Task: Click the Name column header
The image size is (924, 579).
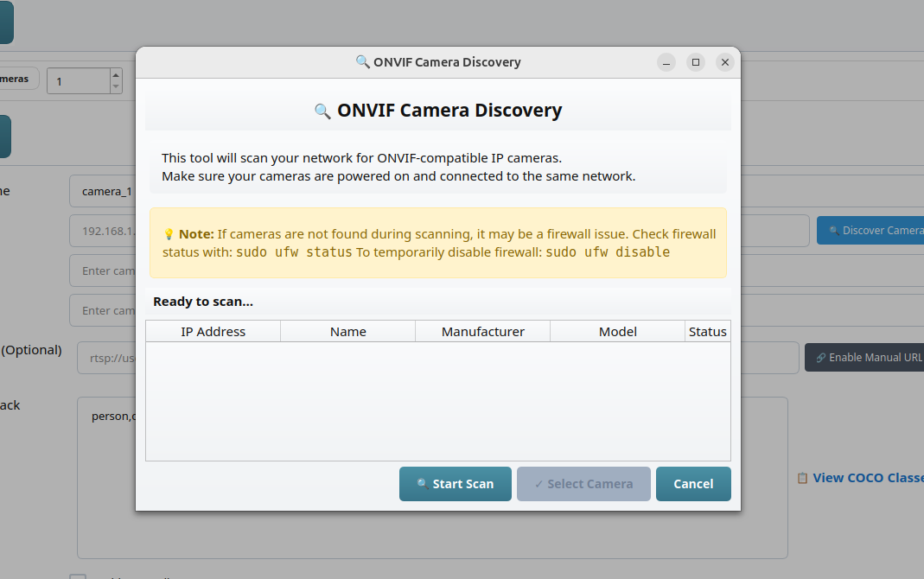Action: tap(347, 332)
